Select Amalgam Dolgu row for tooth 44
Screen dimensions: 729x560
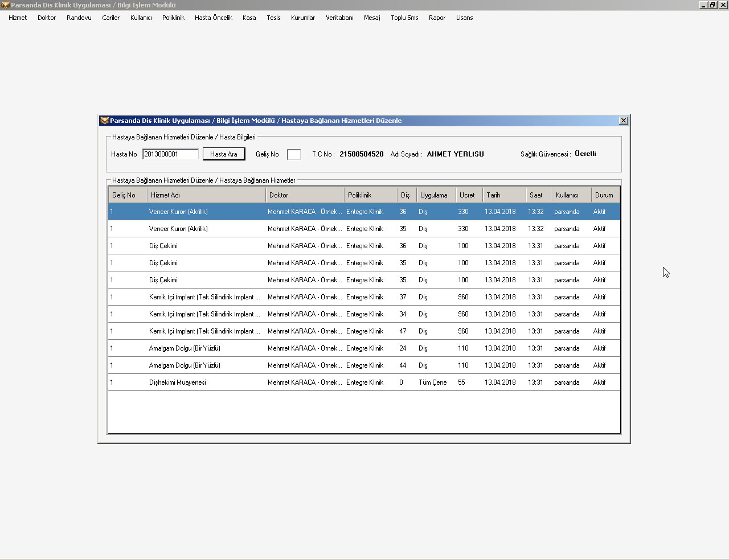coord(364,365)
